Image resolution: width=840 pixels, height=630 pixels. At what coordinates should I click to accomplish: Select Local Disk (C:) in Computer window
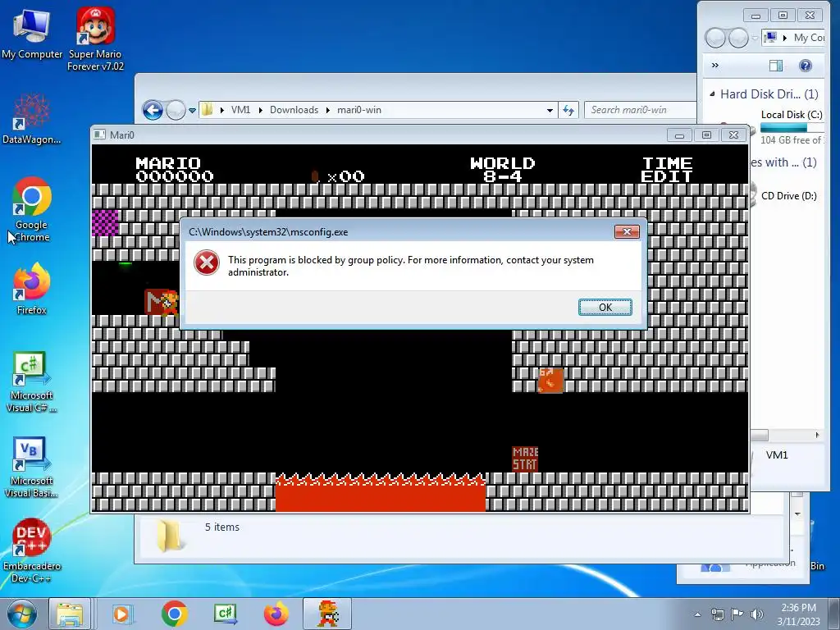(792, 115)
